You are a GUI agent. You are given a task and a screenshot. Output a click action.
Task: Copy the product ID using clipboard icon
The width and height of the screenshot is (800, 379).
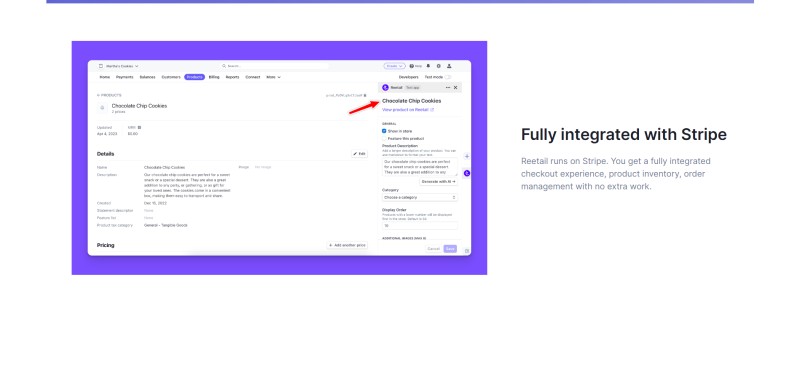(x=365, y=95)
